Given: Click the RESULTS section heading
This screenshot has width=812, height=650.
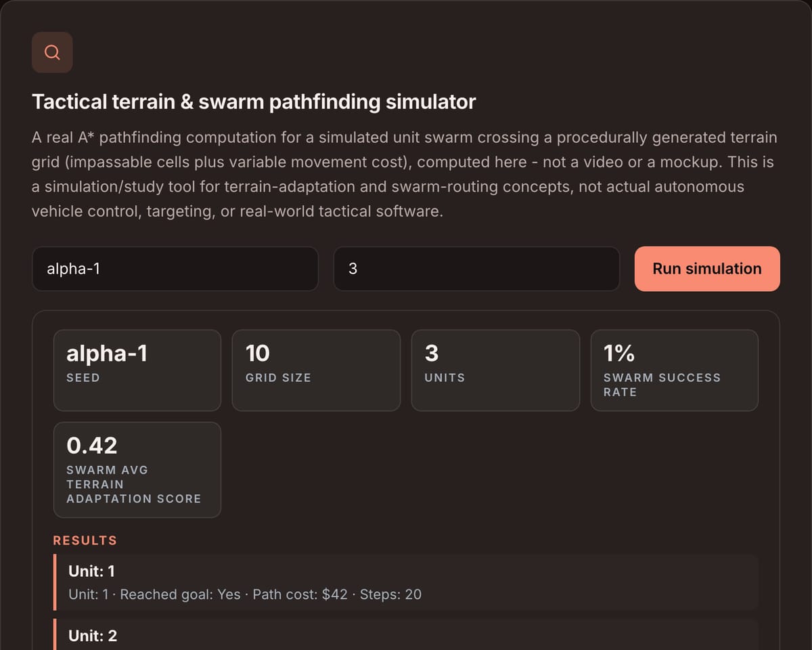Looking at the screenshot, I should 85,540.
